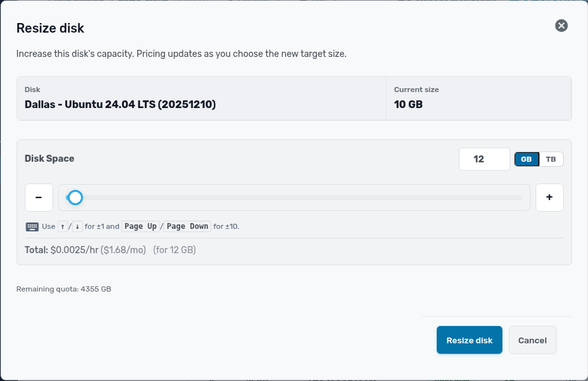Click the down arrow key hint
The image size is (588, 381).
pyautogui.click(x=77, y=226)
